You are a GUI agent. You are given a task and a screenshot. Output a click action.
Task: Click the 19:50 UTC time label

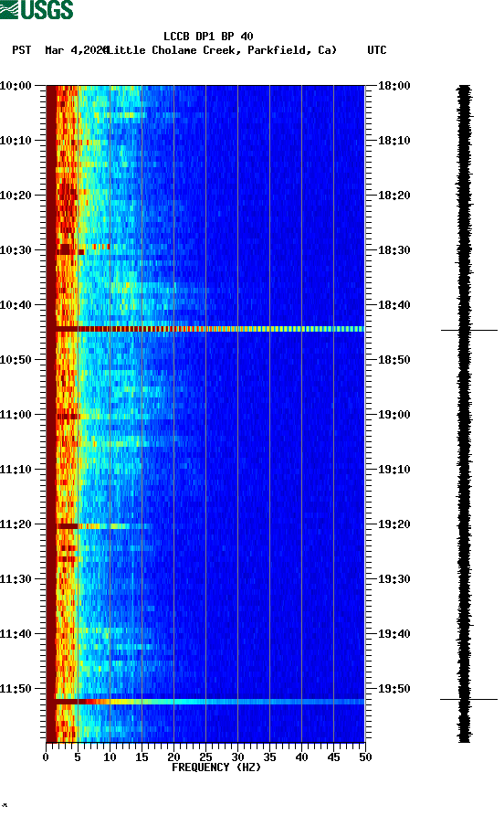click(x=394, y=689)
